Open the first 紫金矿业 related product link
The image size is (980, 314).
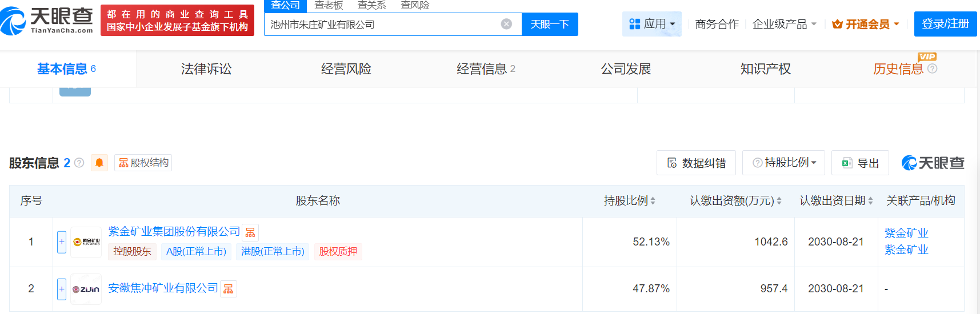pos(906,233)
